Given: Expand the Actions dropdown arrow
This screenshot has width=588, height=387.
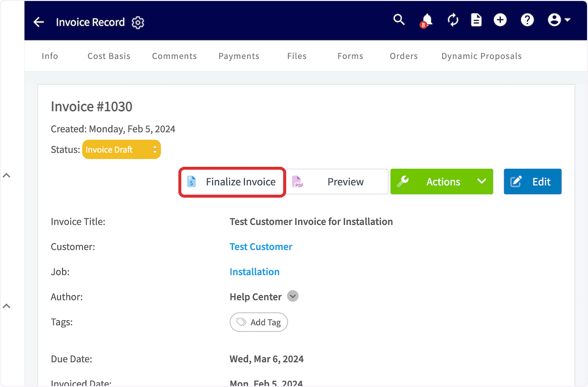Looking at the screenshot, I should point(482,181).
